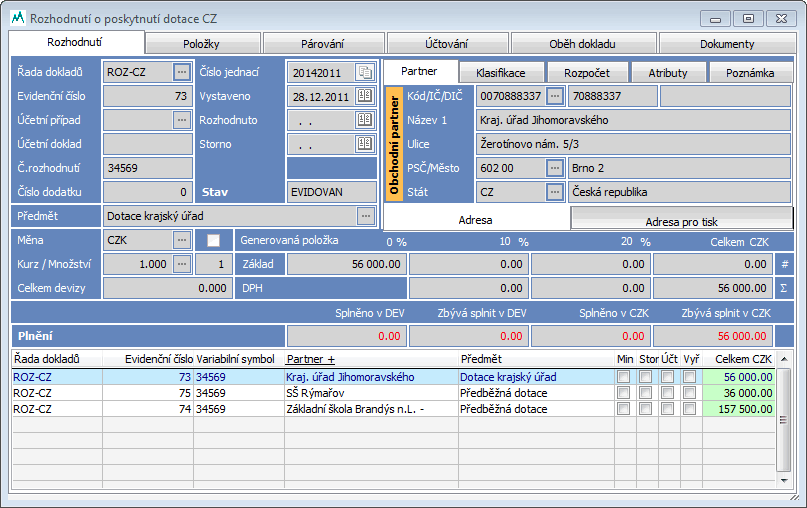The image size is (807, 508).
Task: Expand the Stát country selector
Action: [555, 192]
